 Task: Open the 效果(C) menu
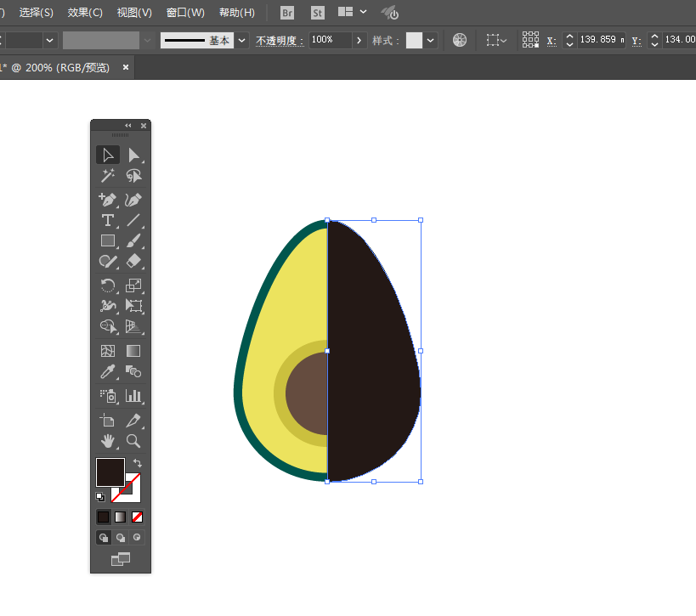pos(85,13)
